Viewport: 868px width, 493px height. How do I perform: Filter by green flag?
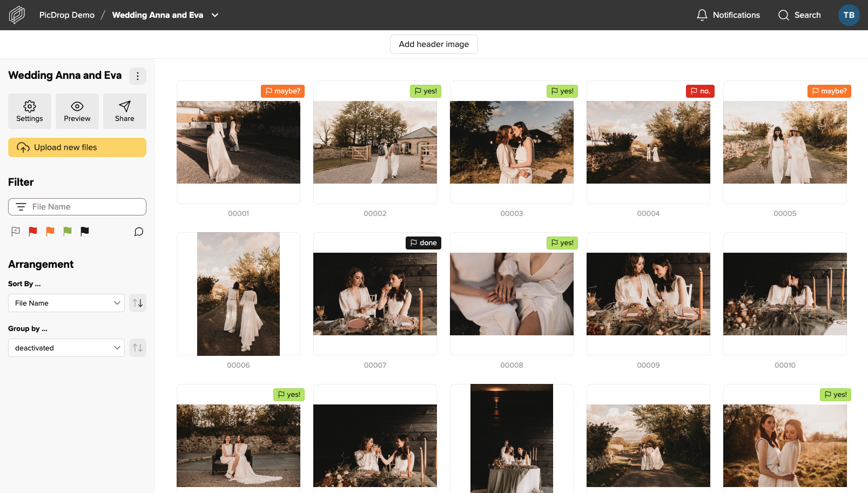(68, 232)
